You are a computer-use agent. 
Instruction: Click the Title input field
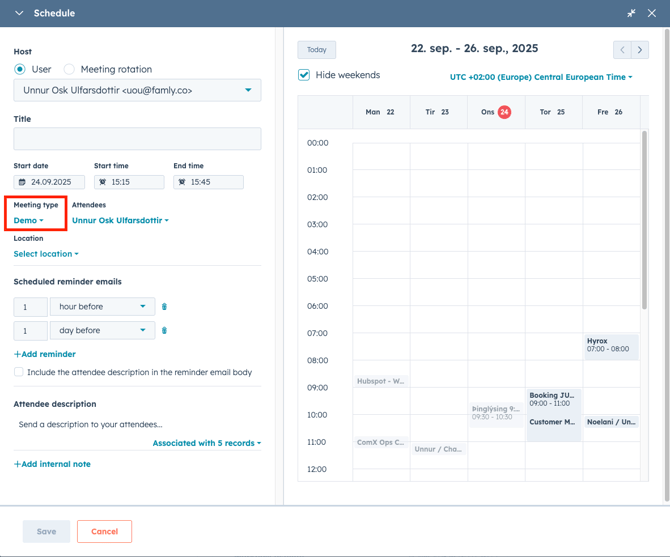(137, 138)
